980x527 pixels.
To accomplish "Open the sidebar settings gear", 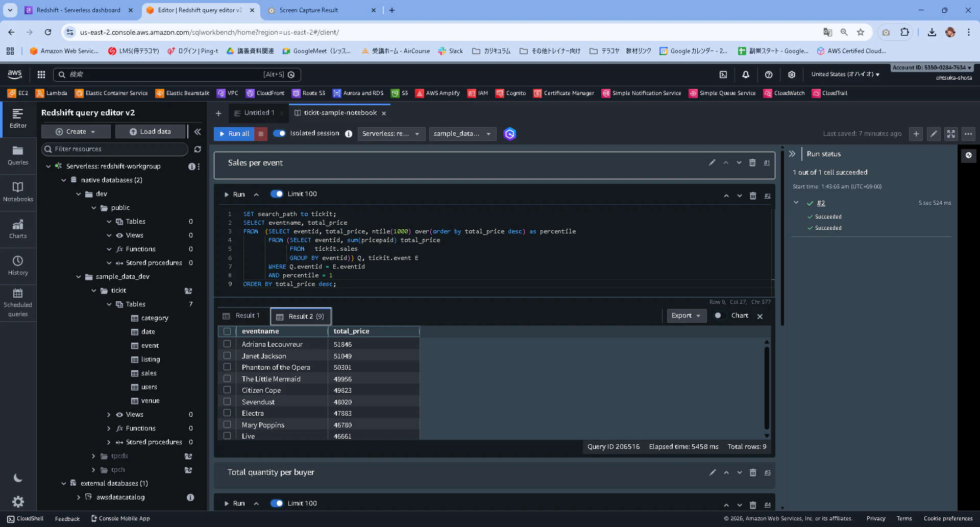I will [x=18, y=501].
